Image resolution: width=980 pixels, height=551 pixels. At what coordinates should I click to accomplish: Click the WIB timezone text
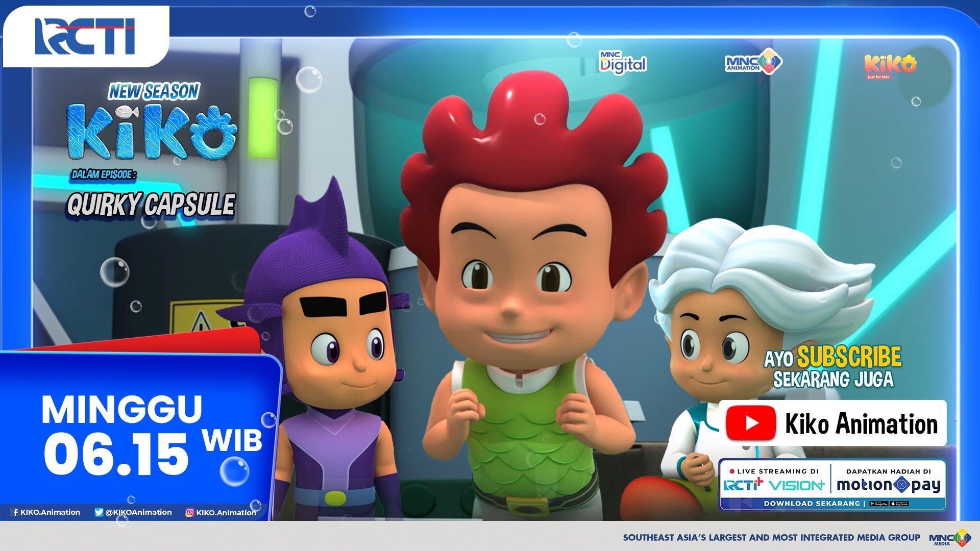click(233, 440)
